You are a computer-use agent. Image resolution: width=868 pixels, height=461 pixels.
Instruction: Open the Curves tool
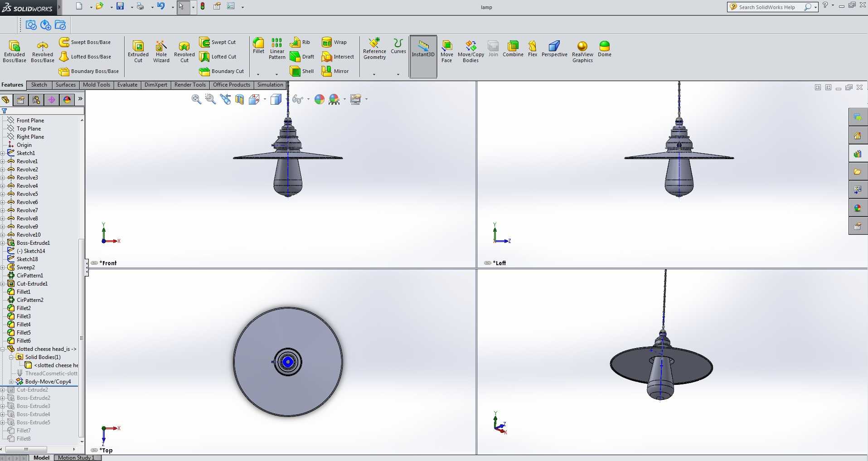pos(398,46)
